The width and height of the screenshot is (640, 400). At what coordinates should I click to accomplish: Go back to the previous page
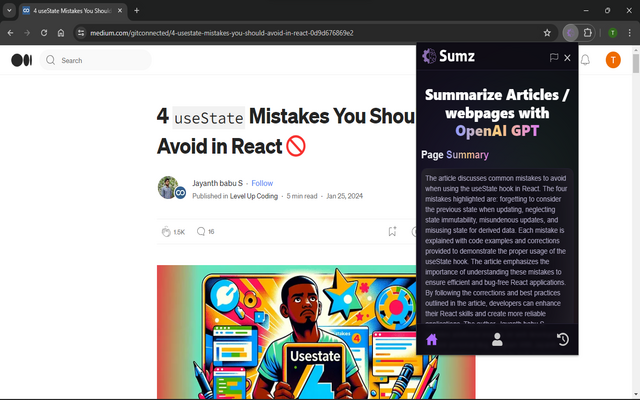11,33
